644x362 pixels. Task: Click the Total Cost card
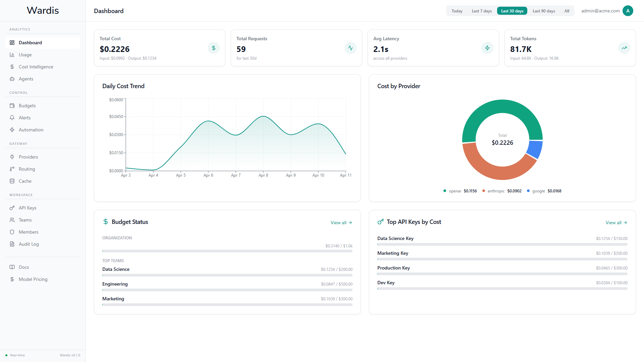160,48
